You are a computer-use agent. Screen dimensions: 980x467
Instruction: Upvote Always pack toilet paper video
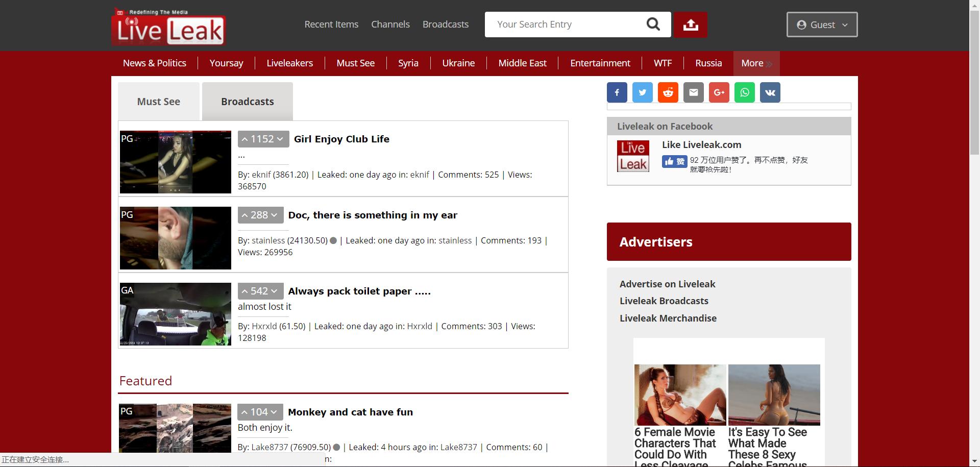pos(245,291)
